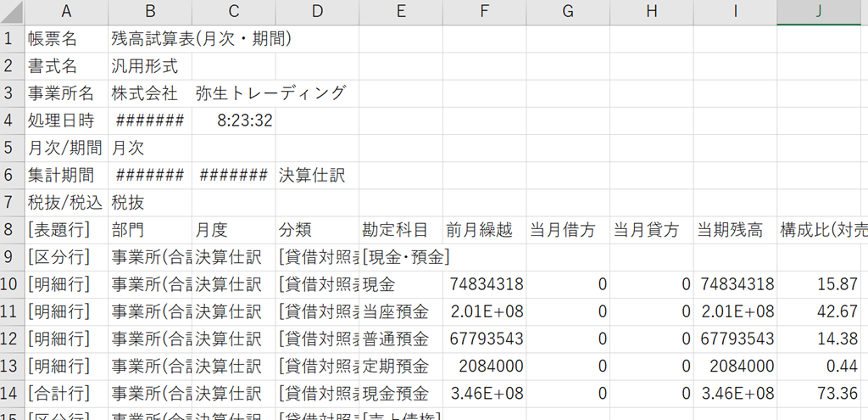Screen dimensions: 868x420
Task: Select column header E
Action: 401,11
